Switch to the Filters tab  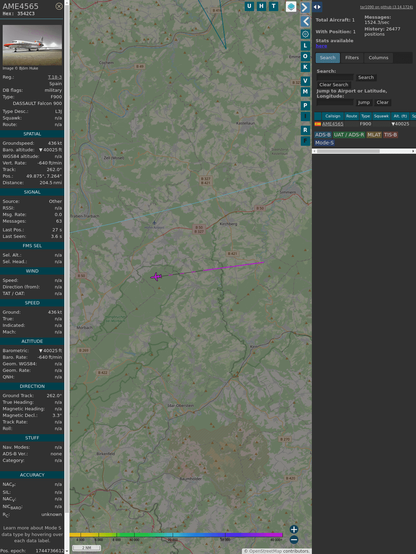tap(352, 58)
